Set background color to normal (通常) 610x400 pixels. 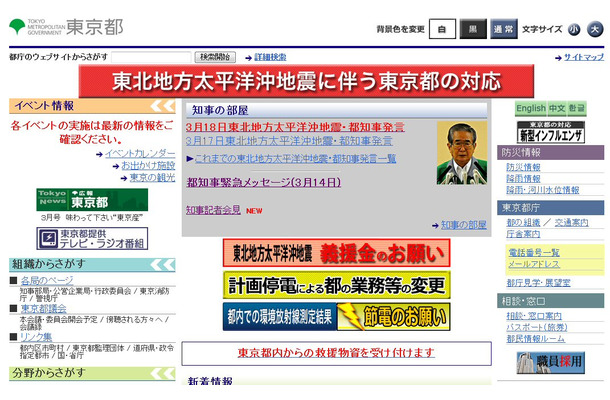(503, 29)
